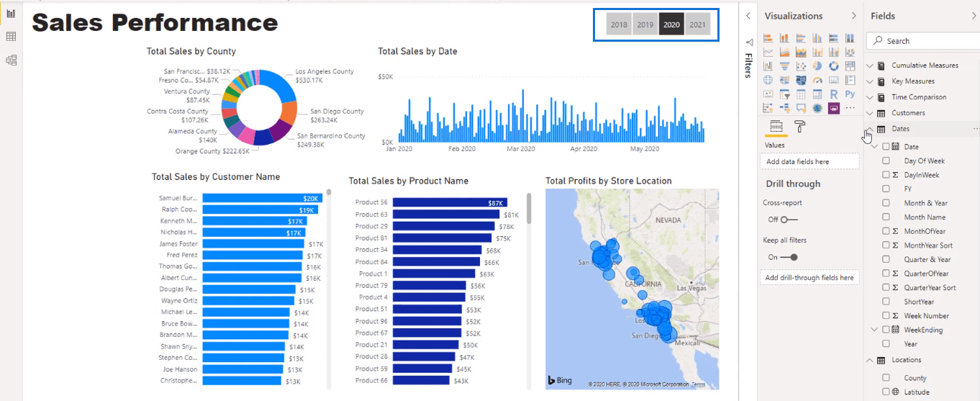The image size is (980, 401).
Task: Open more visuals ellipsis in Visualizations
Action: 850,108
